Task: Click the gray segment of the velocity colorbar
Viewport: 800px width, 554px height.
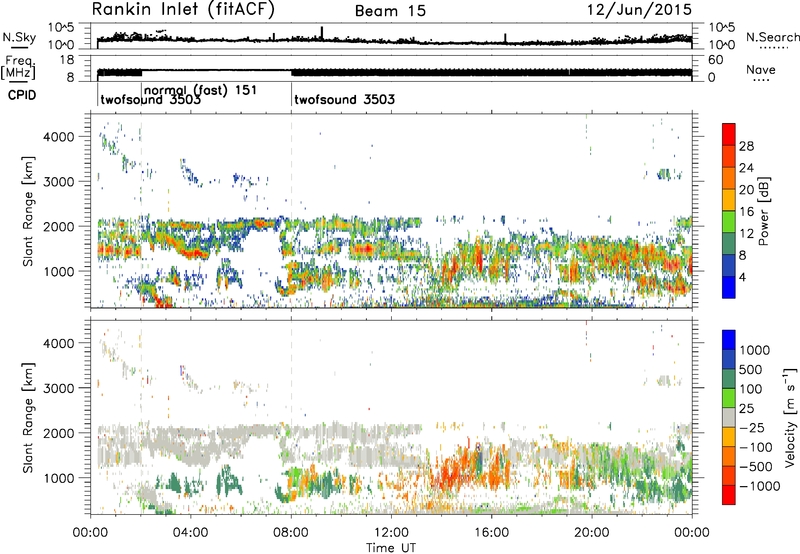Action: coord(729,417)
